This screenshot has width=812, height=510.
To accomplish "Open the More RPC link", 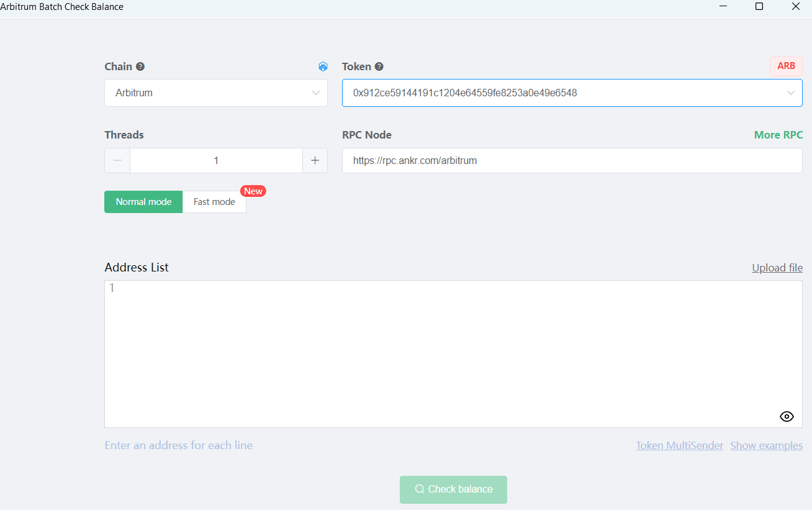I will 778,135.
